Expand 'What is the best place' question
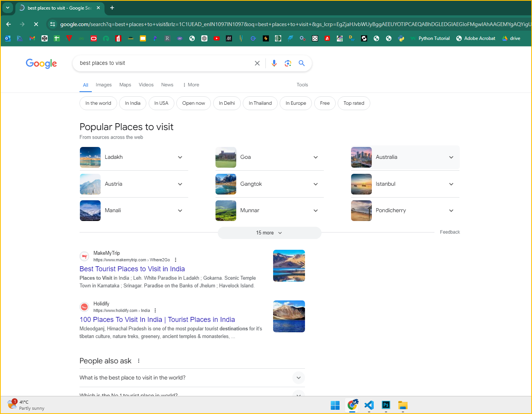The width and height of the screenshot is (532, 414). pos(298,378)
